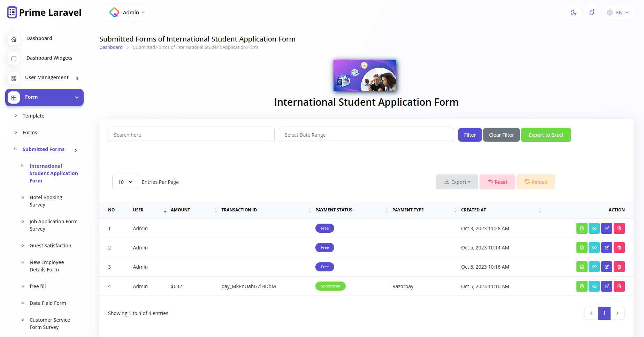The width and height of the screenshot is (644, 337).
Task: Select Hotel Booking Survey in the sidebar
Action: (46, 201)
